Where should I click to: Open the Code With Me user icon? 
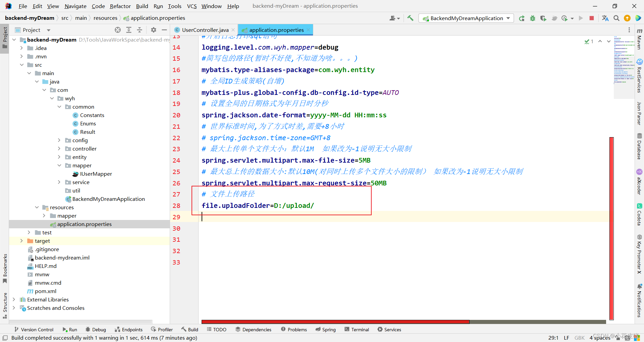coord(394,18)
